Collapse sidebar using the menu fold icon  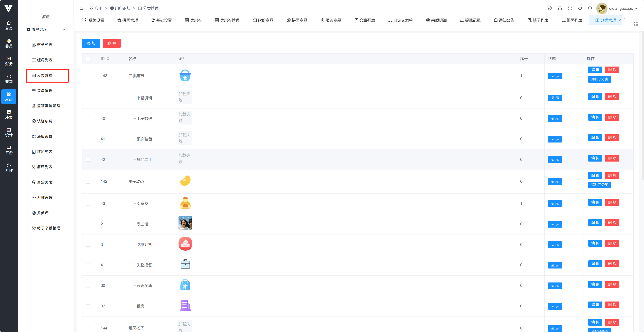coord(81,8)
